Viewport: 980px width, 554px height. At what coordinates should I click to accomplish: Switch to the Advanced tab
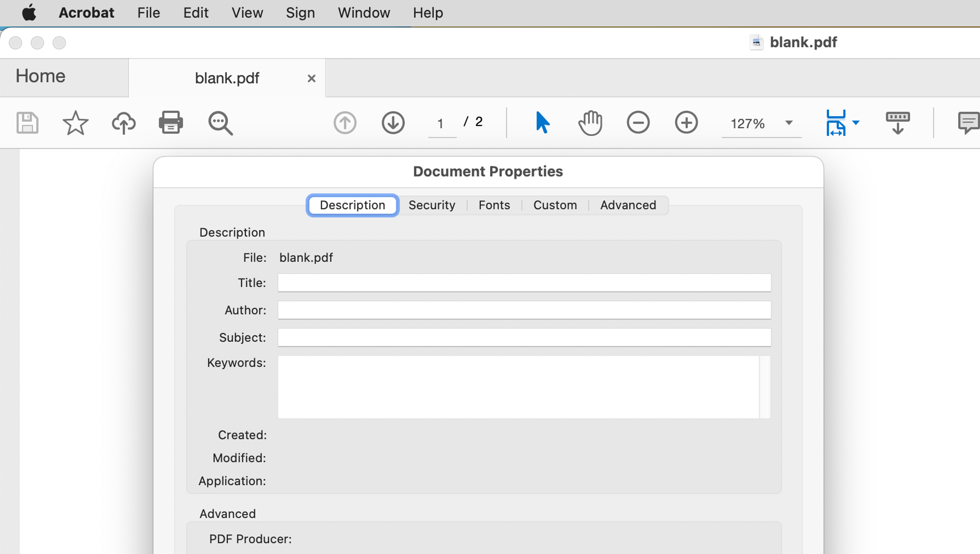pyautogui.click(x=628, y=205)
